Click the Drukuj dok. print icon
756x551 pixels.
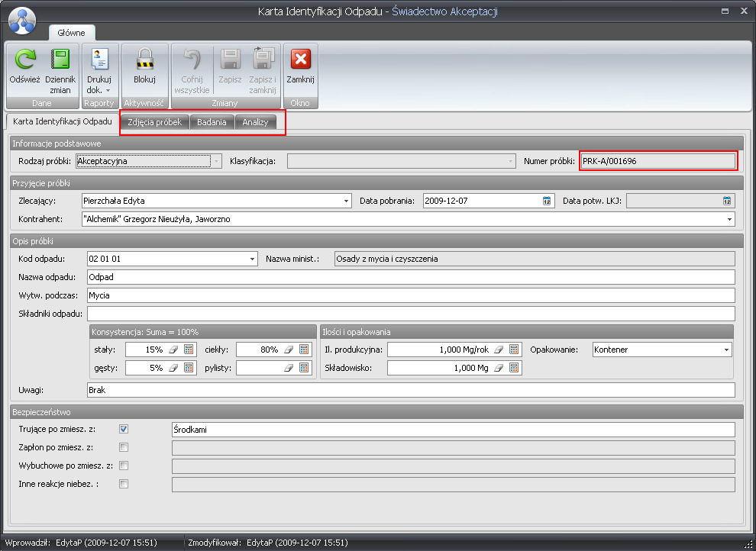99,60
